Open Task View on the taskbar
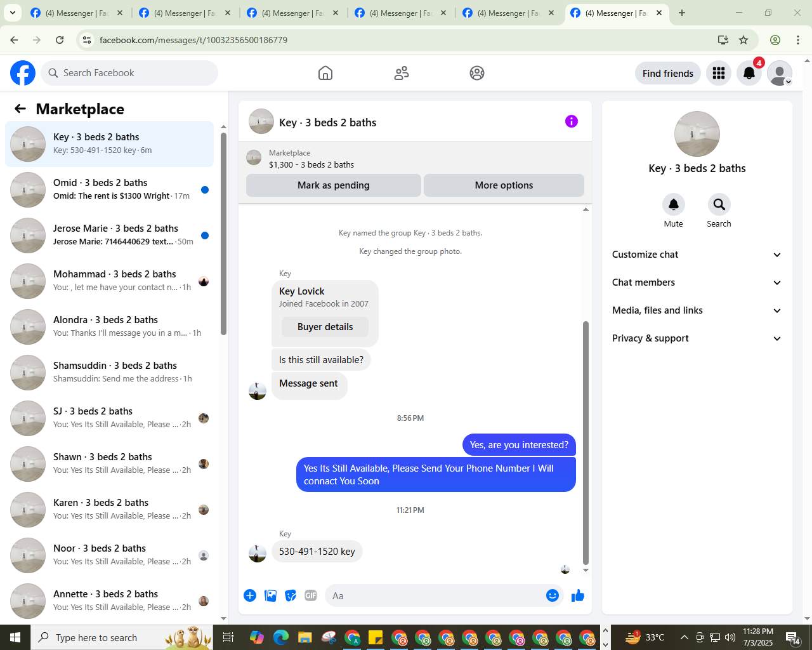 pyautogui.click(x=228, y=637)
